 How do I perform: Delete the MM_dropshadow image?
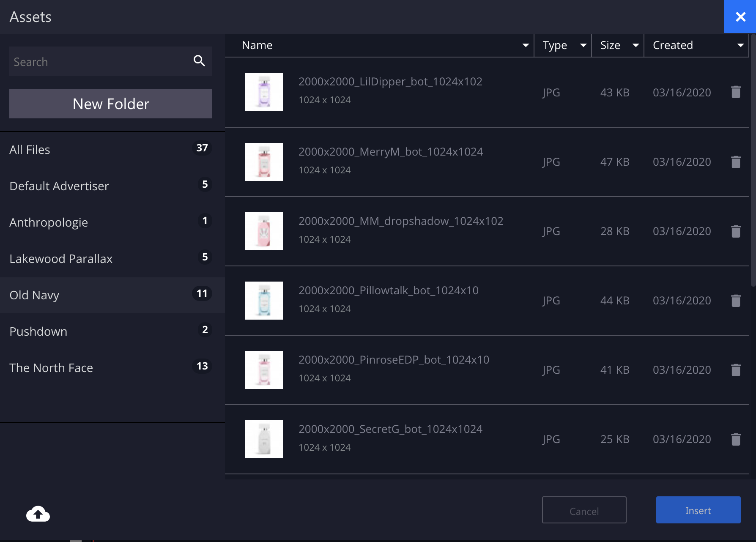click(x=736, y=231)
